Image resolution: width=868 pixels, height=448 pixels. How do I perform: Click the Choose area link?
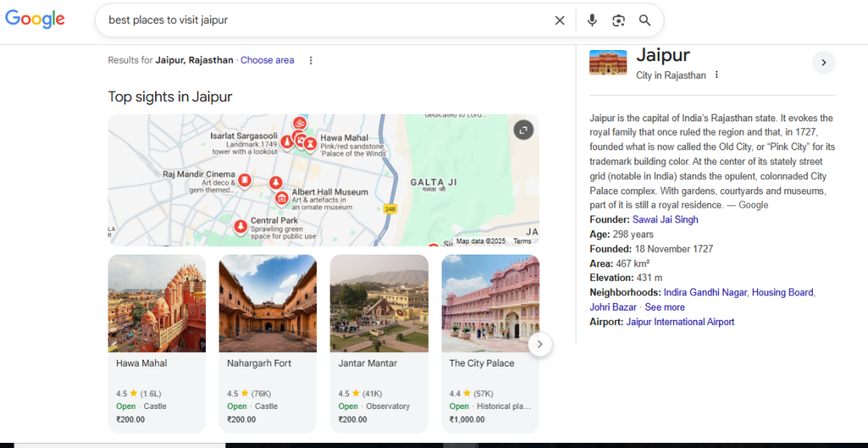click(267, 60)
